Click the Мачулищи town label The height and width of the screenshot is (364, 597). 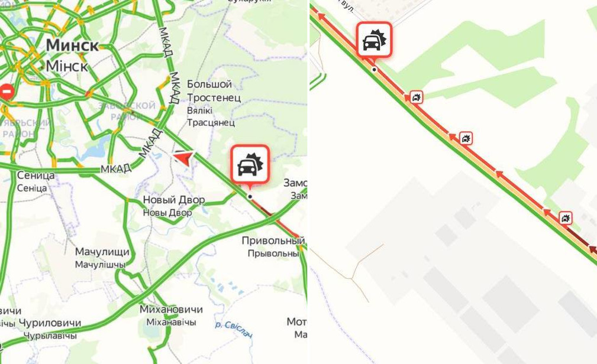tap(102, 252)
